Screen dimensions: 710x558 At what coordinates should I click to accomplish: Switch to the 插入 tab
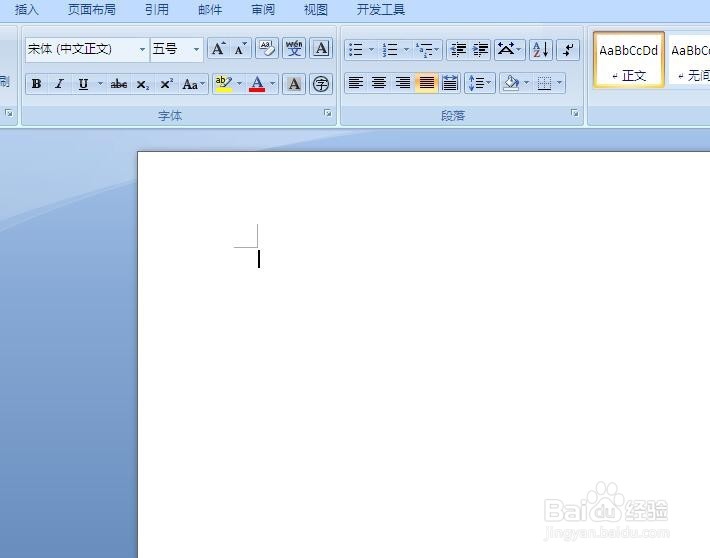tap(27, 10)
